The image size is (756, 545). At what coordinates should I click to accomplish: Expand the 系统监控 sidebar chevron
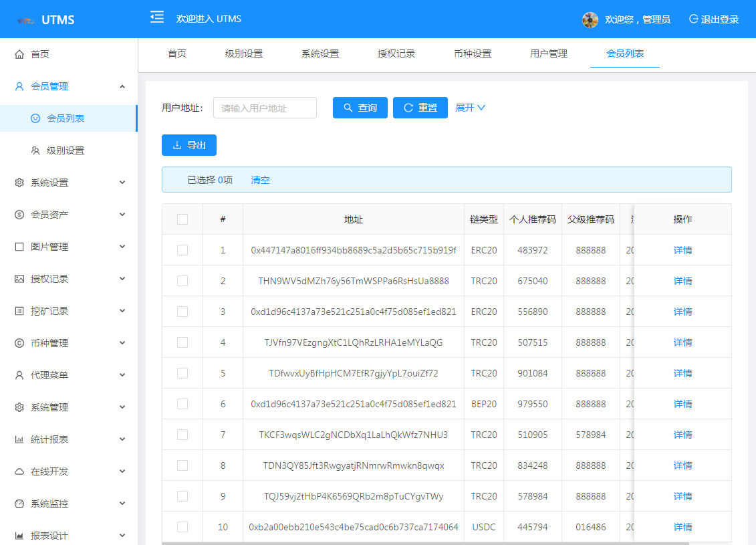122,504
